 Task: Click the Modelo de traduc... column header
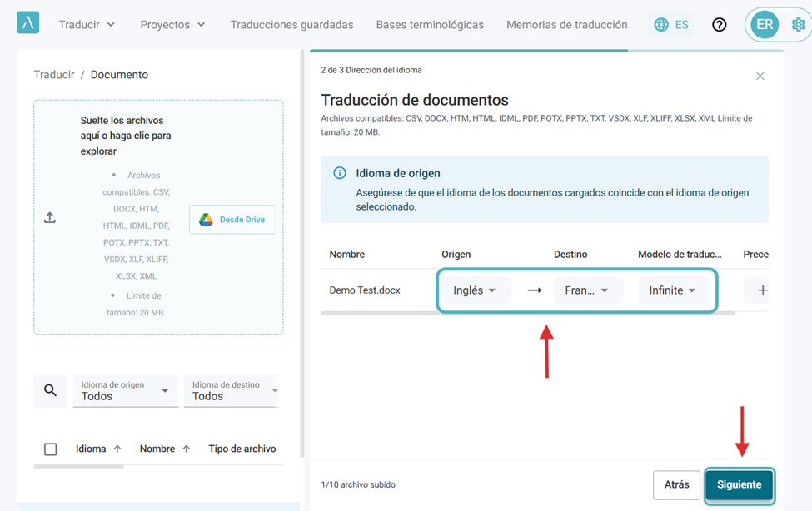(680, 254)
